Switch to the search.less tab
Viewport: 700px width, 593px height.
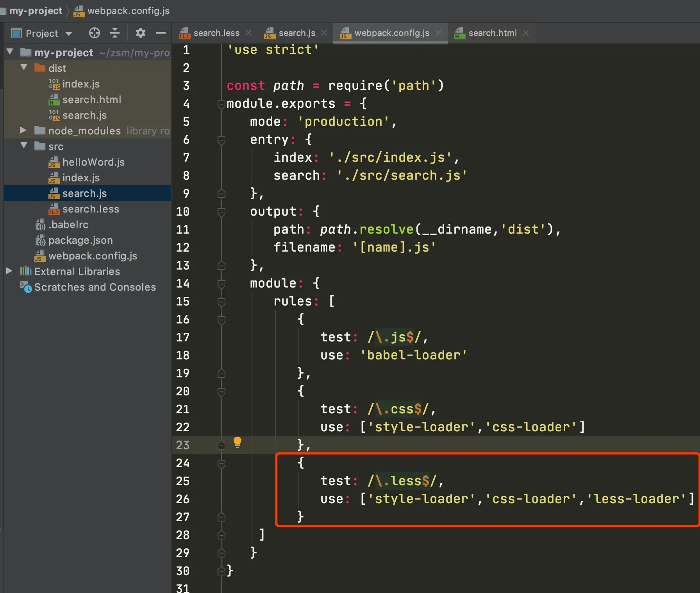[x=216, y=33]
